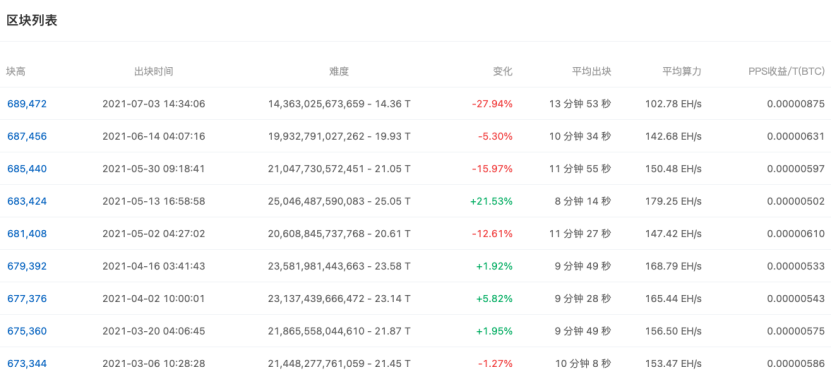
Task: Open block height 677,376 link
Action: [x=27, y=298]
